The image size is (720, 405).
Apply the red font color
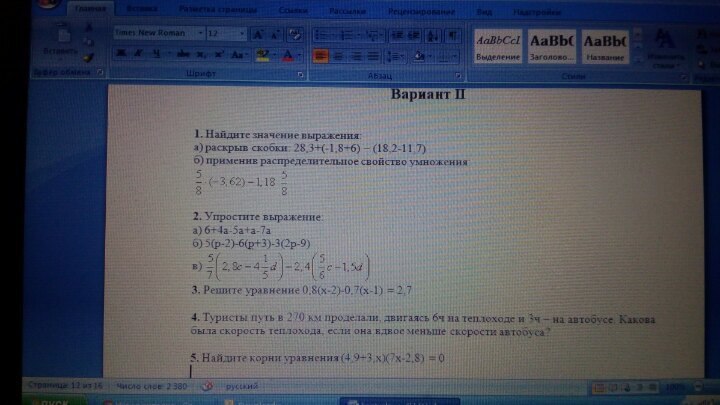[x=287, y=56]
